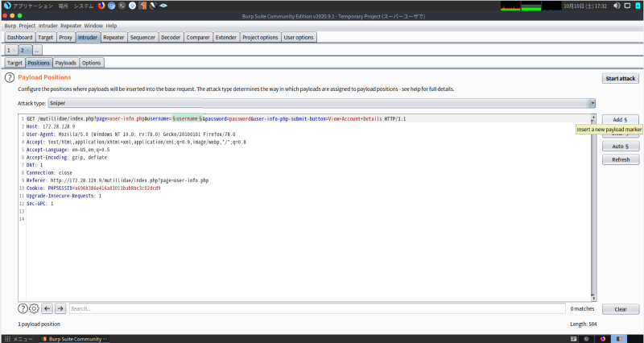Click the Clear button
The width and height of the screenshot is (644, 343).
(620, 309)
